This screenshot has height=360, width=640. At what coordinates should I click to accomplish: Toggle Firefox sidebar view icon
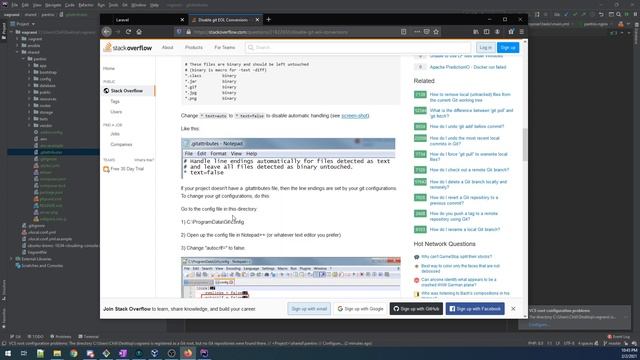[487, 31]
